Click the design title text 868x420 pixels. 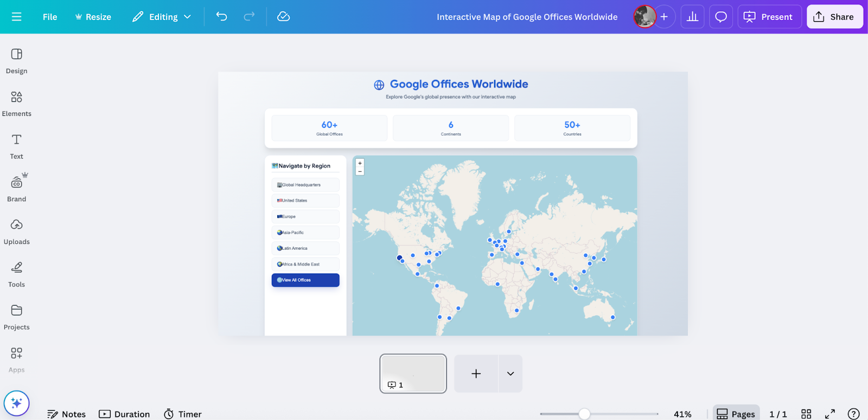pos(527,17)
